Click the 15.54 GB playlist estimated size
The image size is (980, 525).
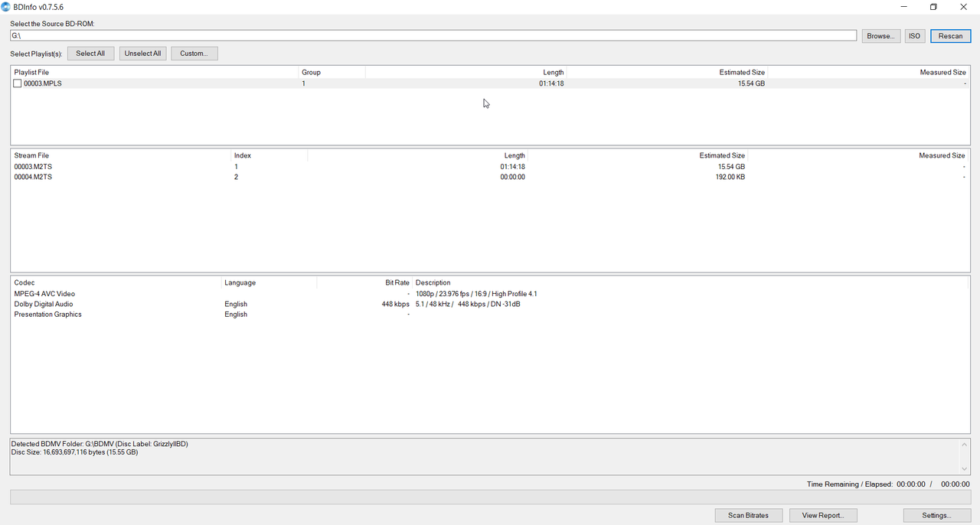pyautogui.click(x=751, y=83)
